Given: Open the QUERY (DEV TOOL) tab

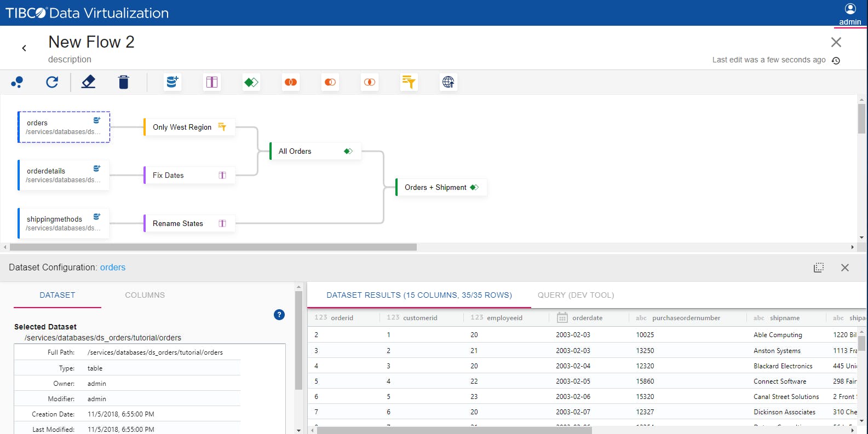Looking at the screenshot, I should click(x=576, y=295).
